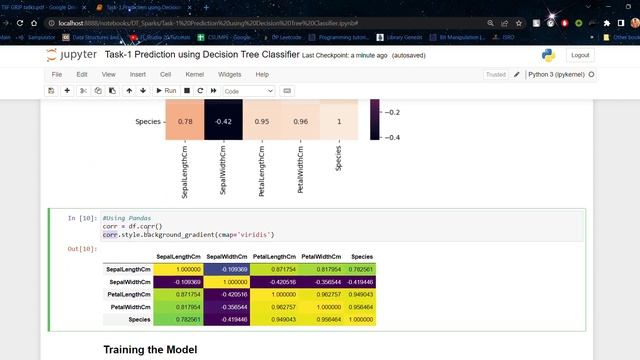
Task: Open the Help menu
Action: point(262,75)
